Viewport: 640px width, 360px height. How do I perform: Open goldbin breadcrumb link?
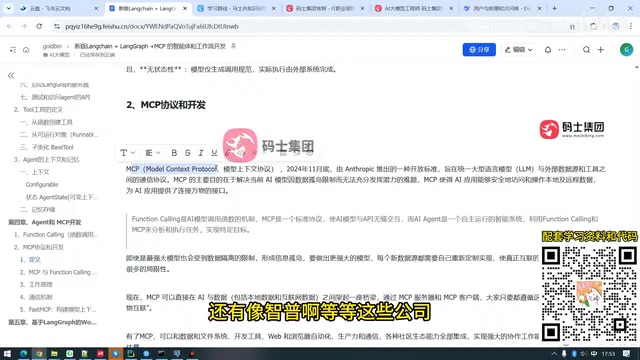pyautogui.click(x=52, y=46)
